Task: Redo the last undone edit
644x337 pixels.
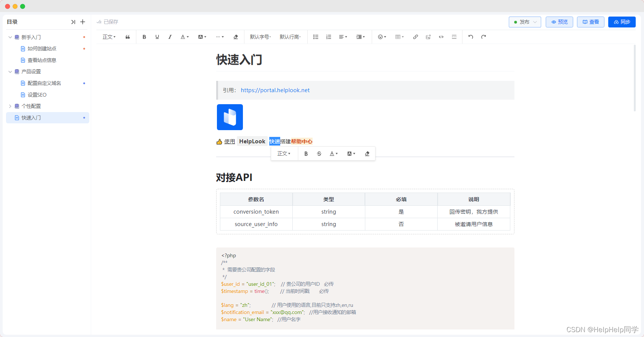Action: 484,37
